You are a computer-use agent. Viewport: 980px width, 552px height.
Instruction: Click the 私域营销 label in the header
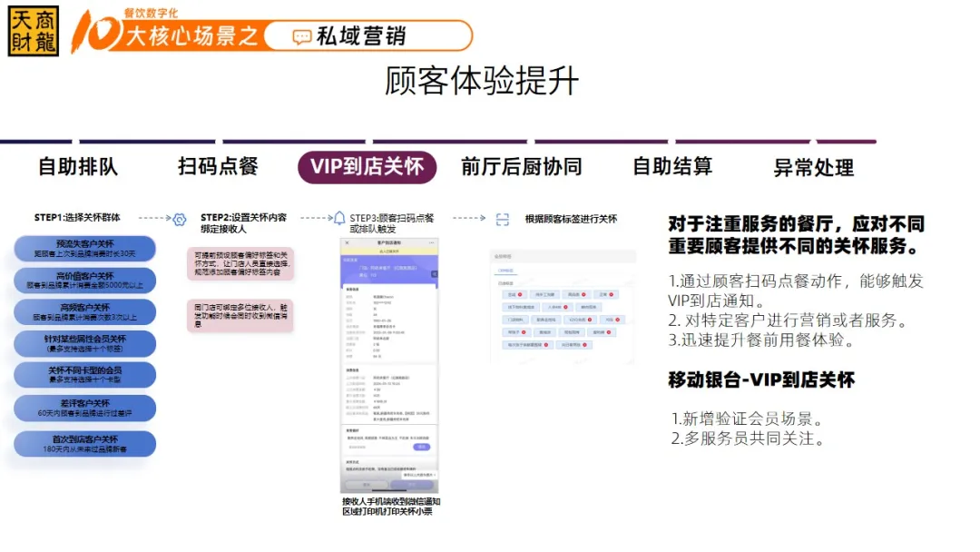(361, 36)
